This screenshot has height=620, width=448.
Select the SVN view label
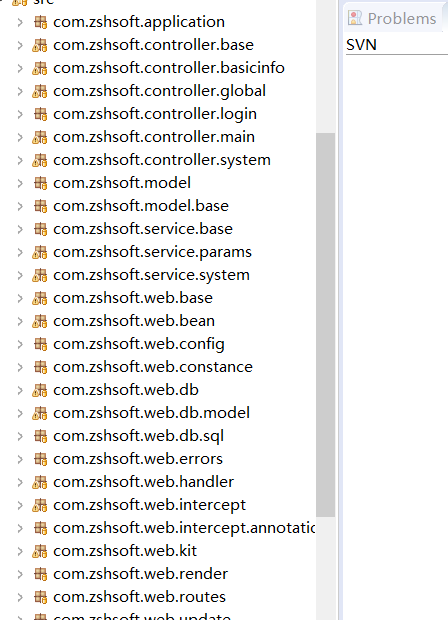click(361, 45)
